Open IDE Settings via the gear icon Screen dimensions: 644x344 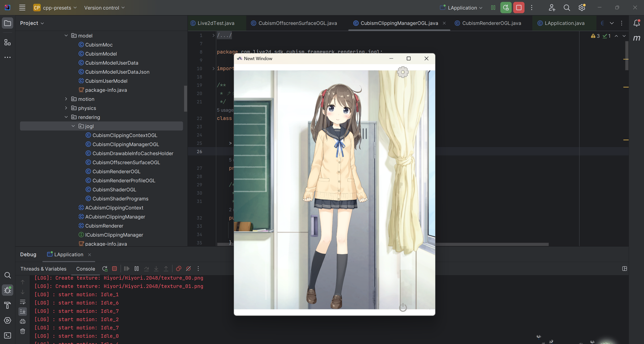[x=581, y=8]
